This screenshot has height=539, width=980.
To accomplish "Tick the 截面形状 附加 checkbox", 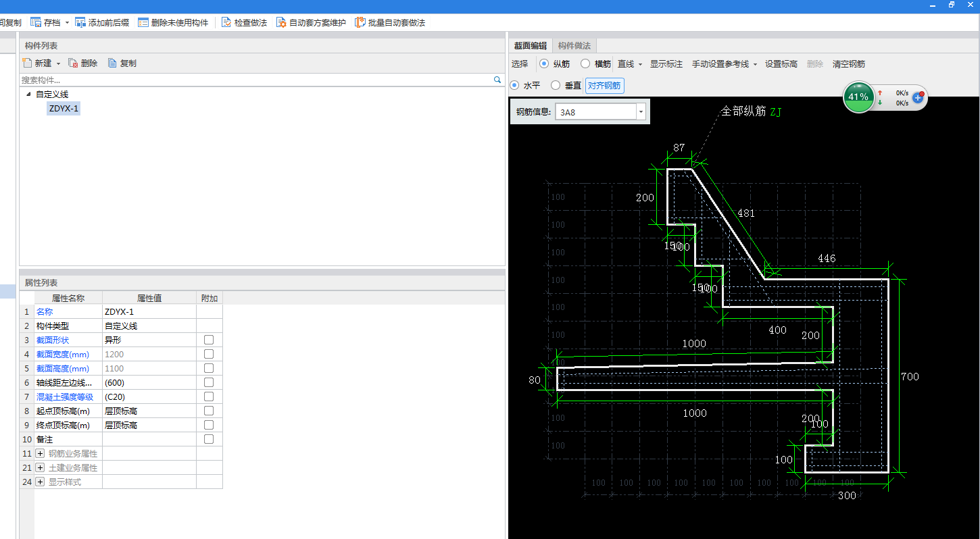I will point(209,340).
